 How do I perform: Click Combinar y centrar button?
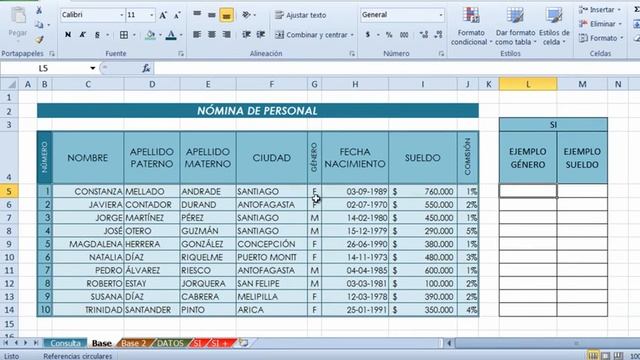coord(314,35)
